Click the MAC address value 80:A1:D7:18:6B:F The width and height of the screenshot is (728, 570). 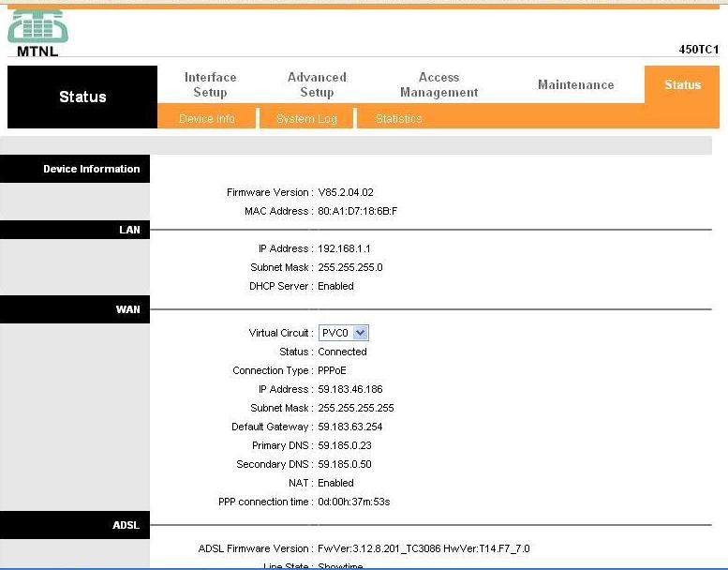(358, 211)
